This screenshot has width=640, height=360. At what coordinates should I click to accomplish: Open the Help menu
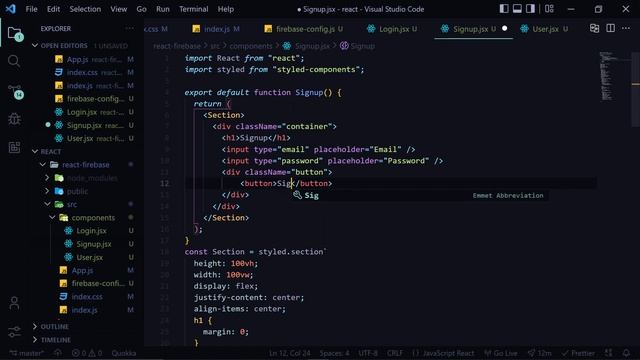tap(226, 9)
